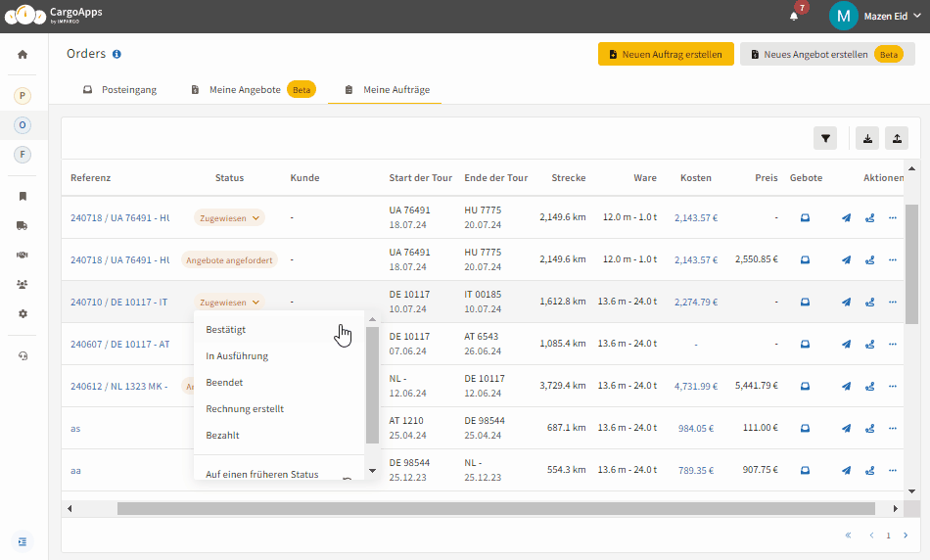The width and height of the screenshot is (930, 560).
Task: Click the download orders button
Action: pos(867,138)
